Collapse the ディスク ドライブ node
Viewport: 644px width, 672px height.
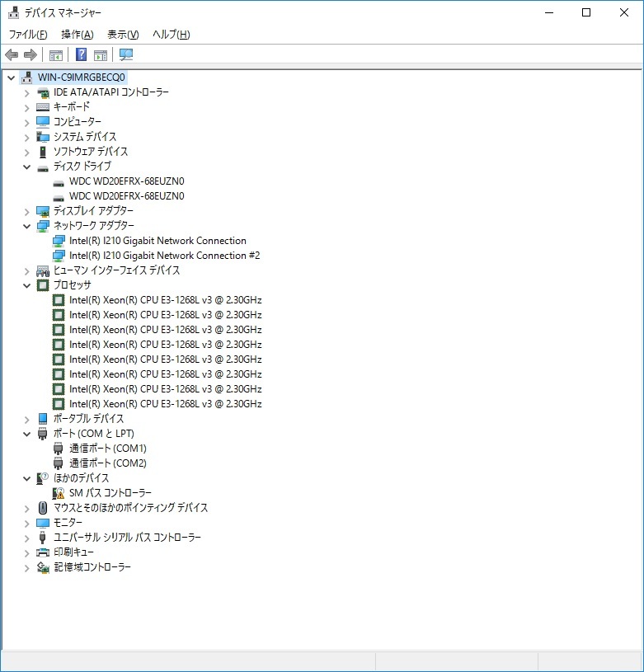(26, 167)
